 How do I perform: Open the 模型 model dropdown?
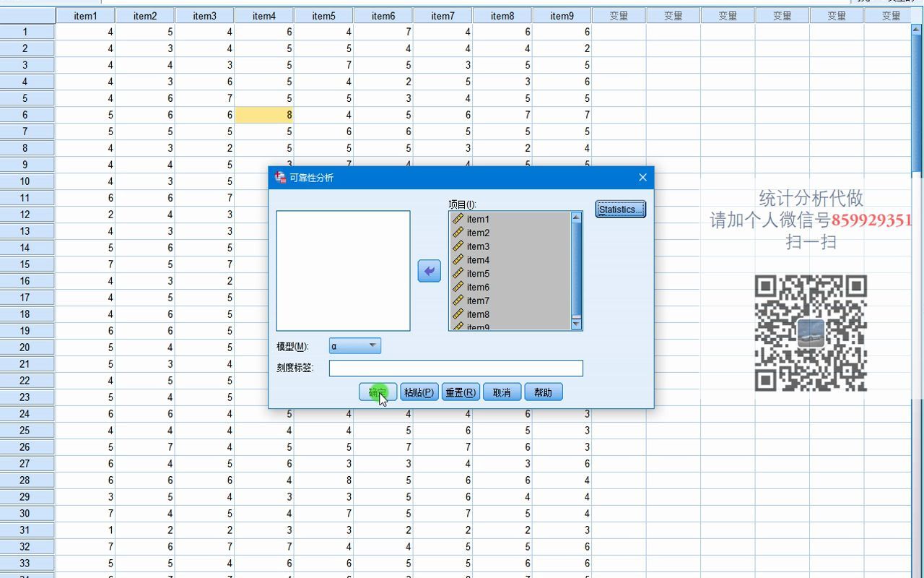(x=354, y=346)
